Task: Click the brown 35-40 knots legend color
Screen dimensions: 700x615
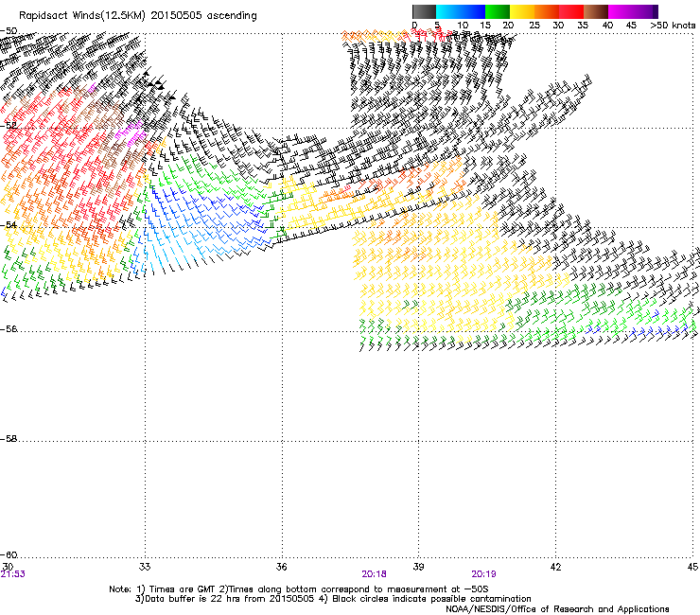Action: [596, 11]
